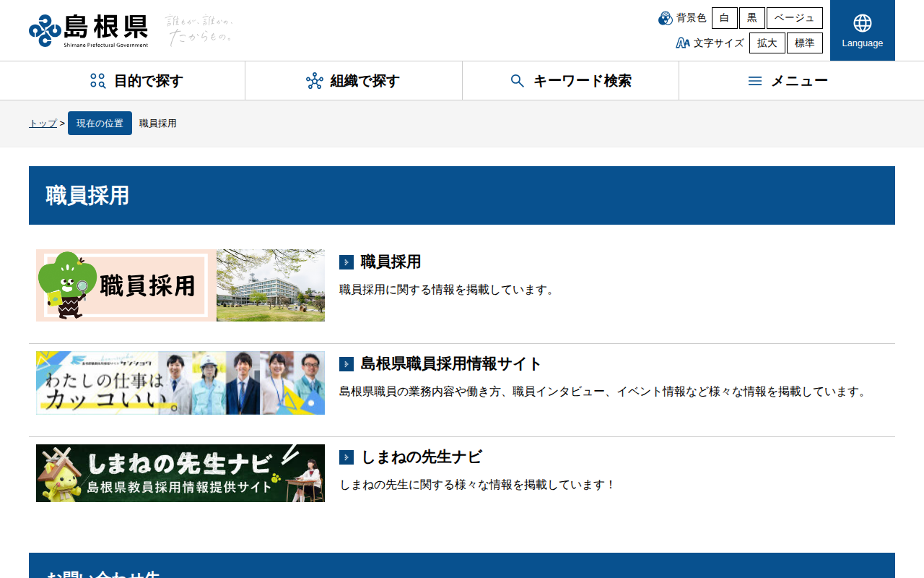Click arrow icon beside しまねの先生ナビ
Image resolution: width=924 pixels, height=578 pixels.
(346, 457)
